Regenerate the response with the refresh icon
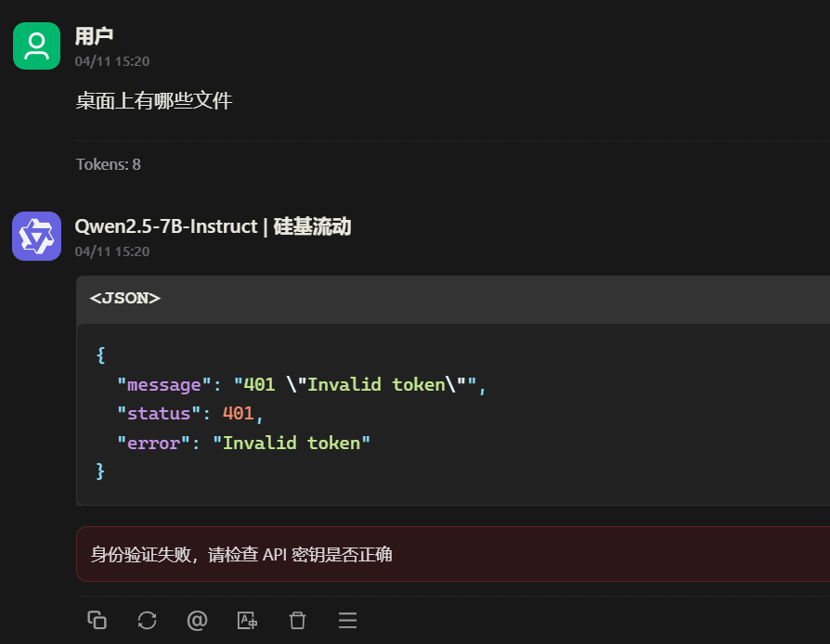 [x=148, y=620]
